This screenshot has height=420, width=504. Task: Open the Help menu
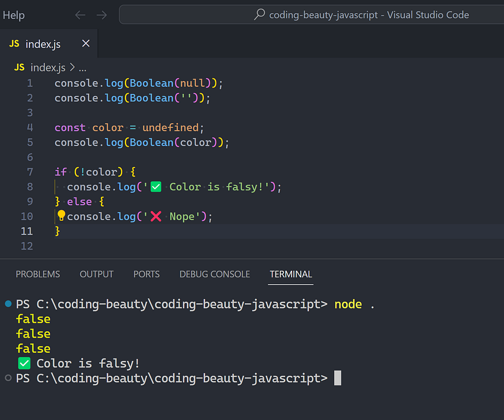13,15
